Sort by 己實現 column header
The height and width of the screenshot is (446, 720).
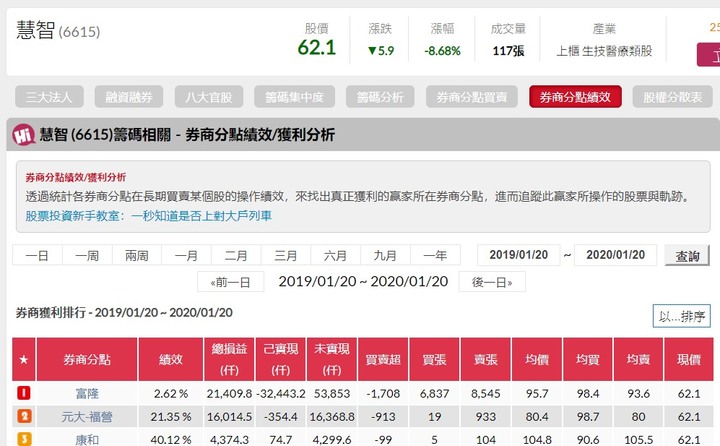pyautogui.click(x=281, y=360)
